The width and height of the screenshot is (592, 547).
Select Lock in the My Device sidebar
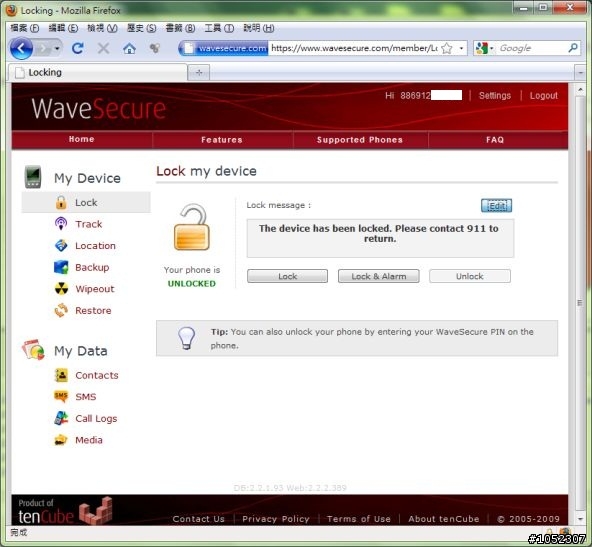(86, 202)
